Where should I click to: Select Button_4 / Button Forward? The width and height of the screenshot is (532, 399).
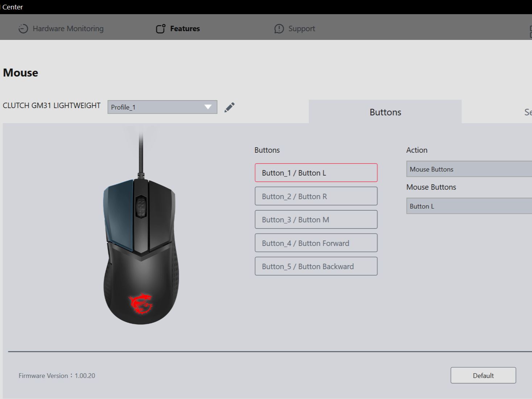tap(316, 243)
